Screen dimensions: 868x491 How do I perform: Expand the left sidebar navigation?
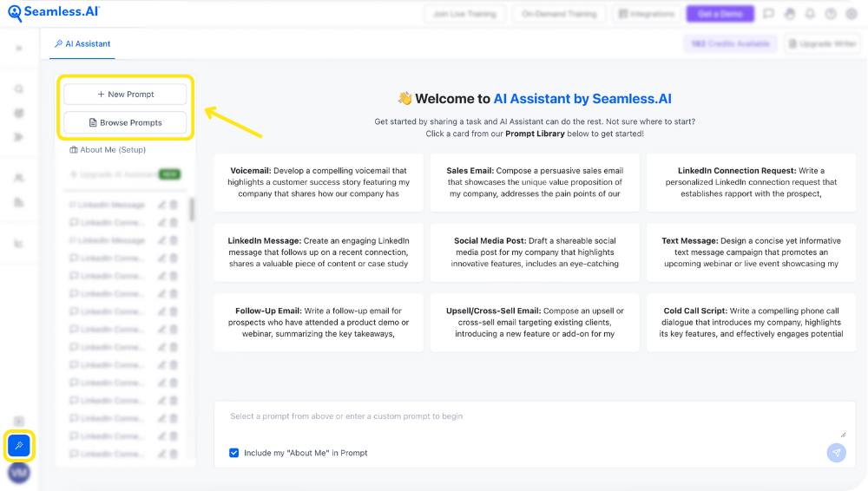pos(19,49)
